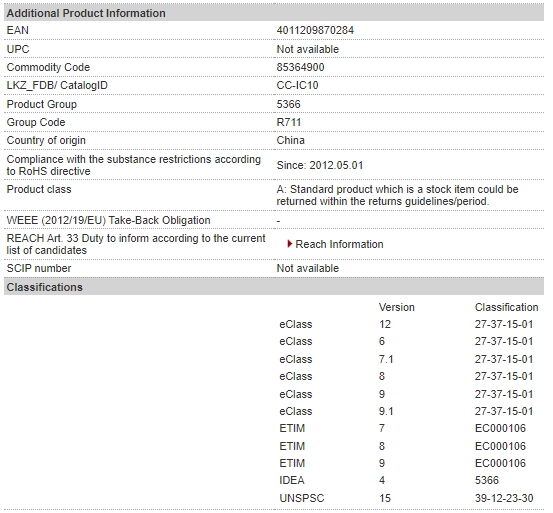This screenshot has height=513, width=553.
Task: Select the eClass version 12 classification code
Action: click(504, 324)
